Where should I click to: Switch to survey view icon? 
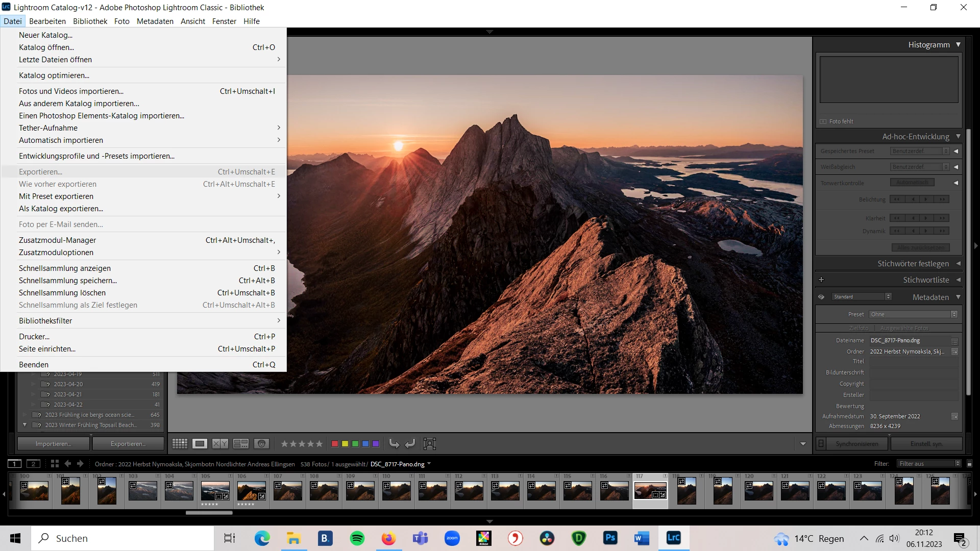240,444
